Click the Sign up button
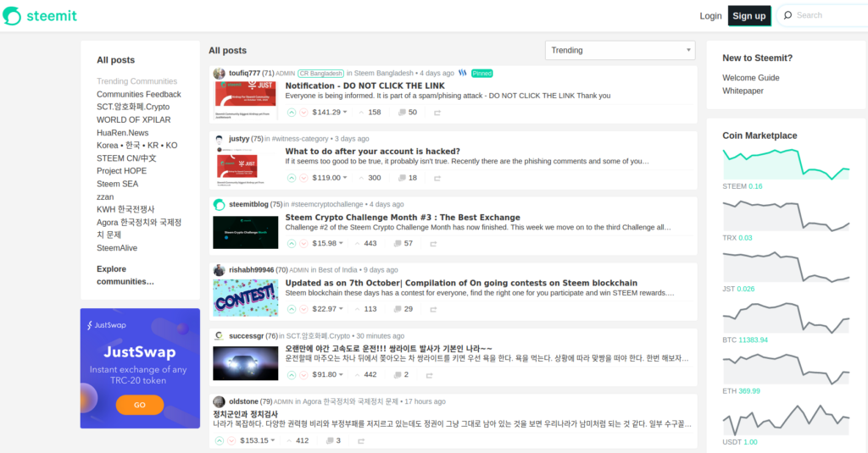Viewport: 868px width, 453px height. pos(748,15)
